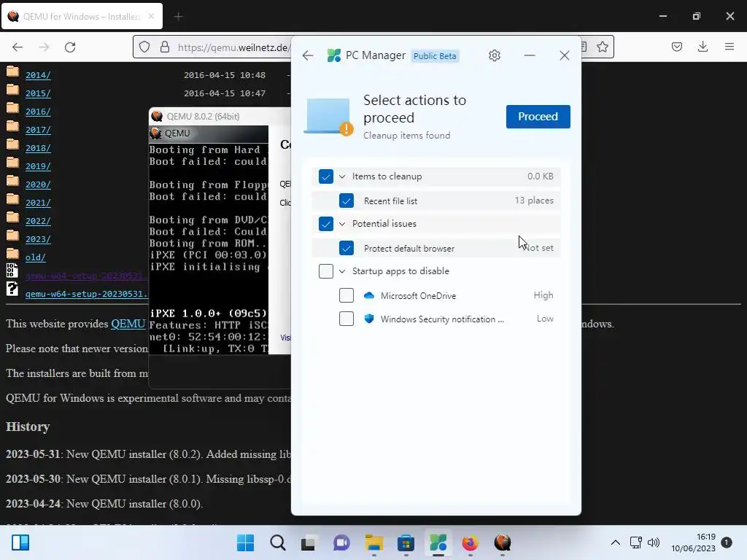The image size is (747, 560).
Task: Bookmark page with star icon
Action: [603, 47]
